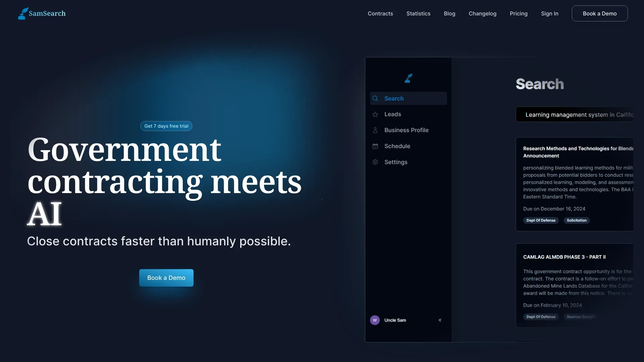This screenshot has height=362, width=644.
Task: Click the Get 7 days free trial button
Action: [x=166, y=126]
